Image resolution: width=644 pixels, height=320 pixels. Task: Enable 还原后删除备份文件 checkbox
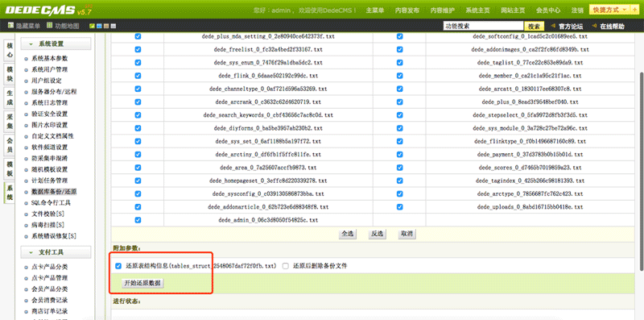click(286, 266)
